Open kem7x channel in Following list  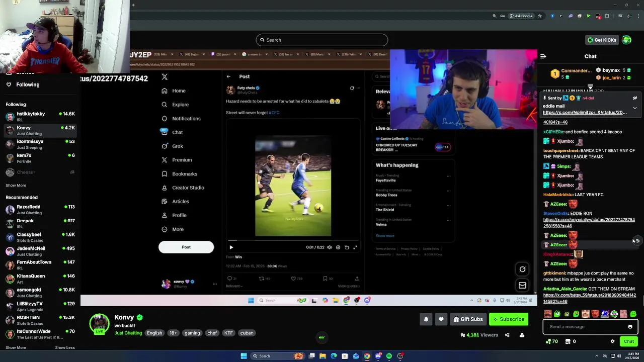pos(40,158)
